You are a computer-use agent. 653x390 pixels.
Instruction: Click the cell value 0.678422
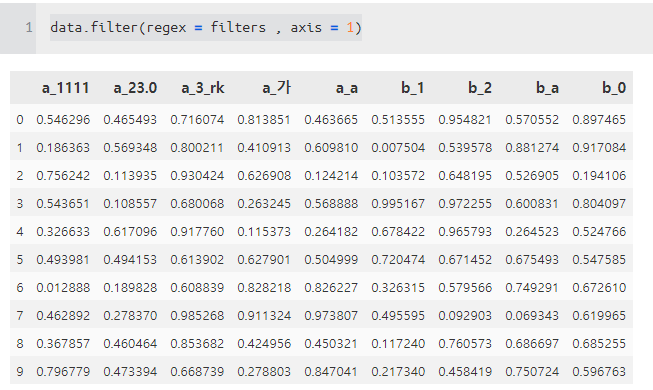click(x=398, y=231)
